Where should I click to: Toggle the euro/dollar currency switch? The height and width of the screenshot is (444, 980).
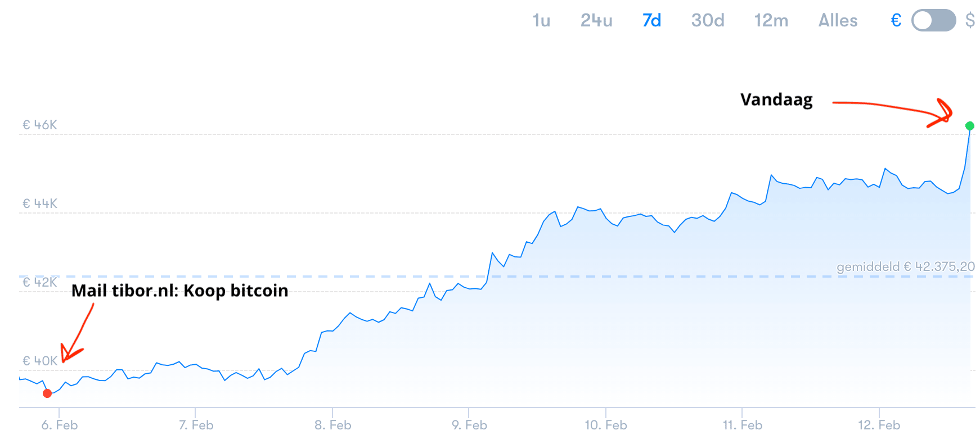(x=933, y=21)
